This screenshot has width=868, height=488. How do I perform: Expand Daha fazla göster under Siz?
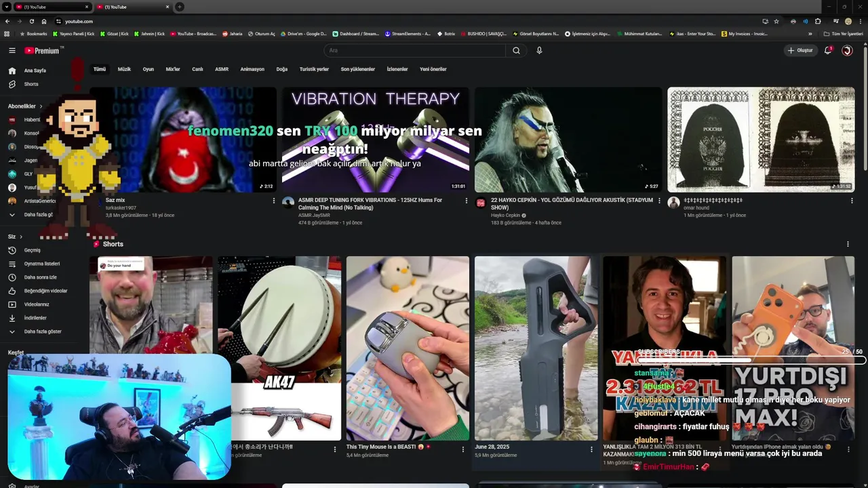pyautogui.click(x=43, y=331)
